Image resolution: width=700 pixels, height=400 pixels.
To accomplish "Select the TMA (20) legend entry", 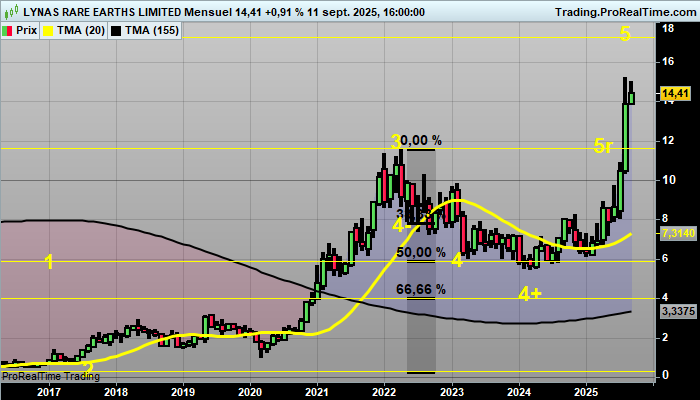I will click(74, 30).
